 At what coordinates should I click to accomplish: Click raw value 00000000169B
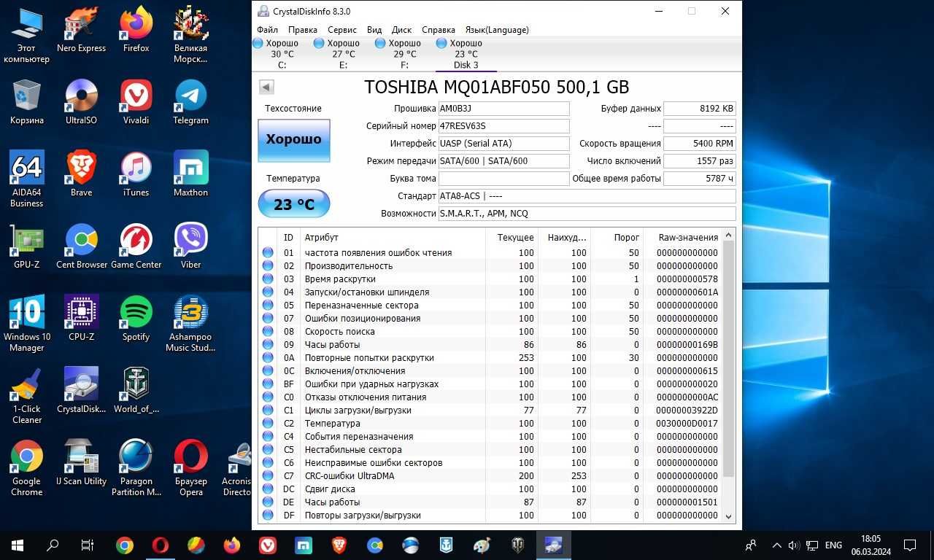[687, 345]
